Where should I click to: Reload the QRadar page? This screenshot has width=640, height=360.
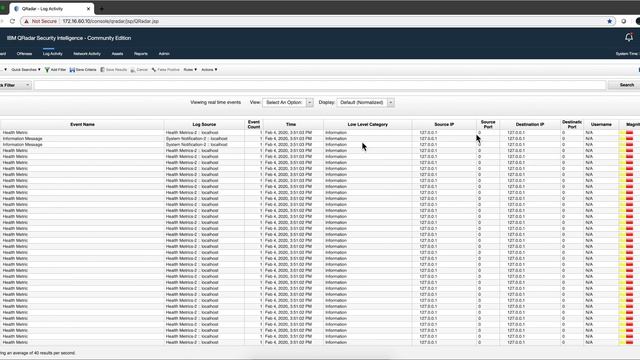[12, 21]
